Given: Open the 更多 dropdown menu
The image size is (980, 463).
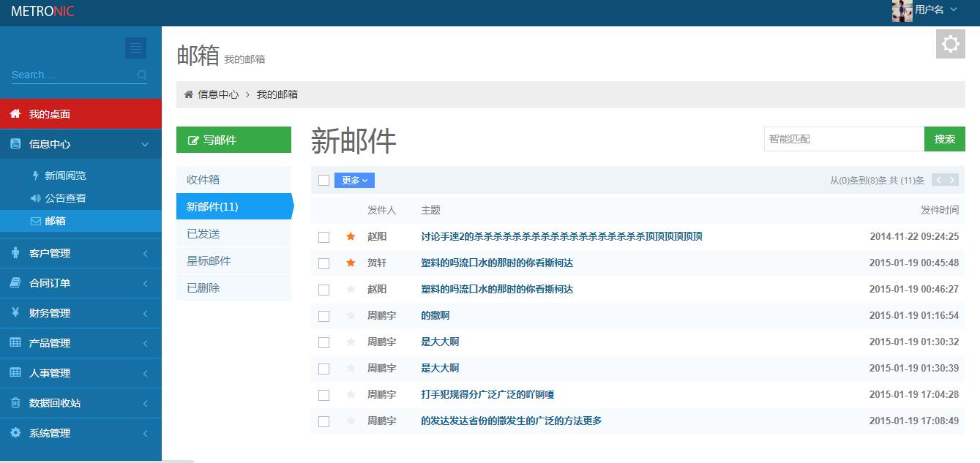Looking at the screenshot, I should coord(354,180).
